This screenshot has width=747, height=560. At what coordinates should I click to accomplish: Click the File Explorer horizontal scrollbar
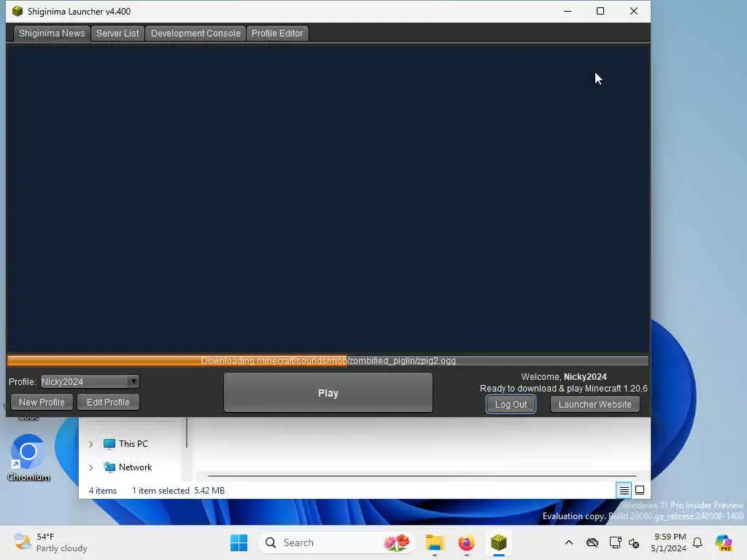422,475
